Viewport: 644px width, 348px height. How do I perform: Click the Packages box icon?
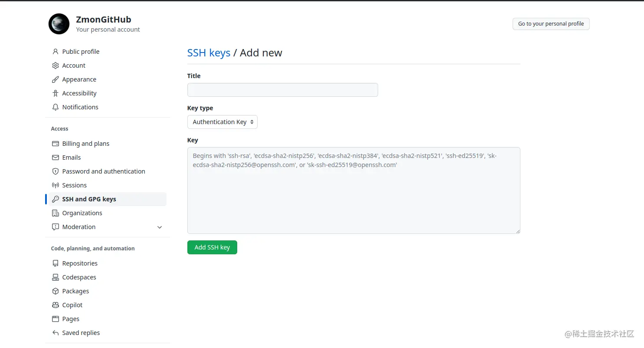[x=56, y=291]
